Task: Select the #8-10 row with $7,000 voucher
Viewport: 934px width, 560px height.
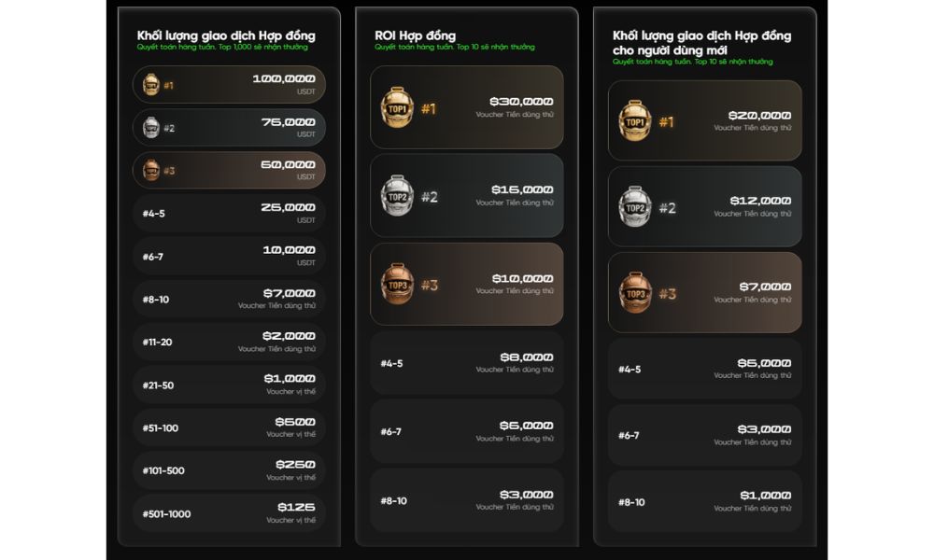Action: click(229, 299)
